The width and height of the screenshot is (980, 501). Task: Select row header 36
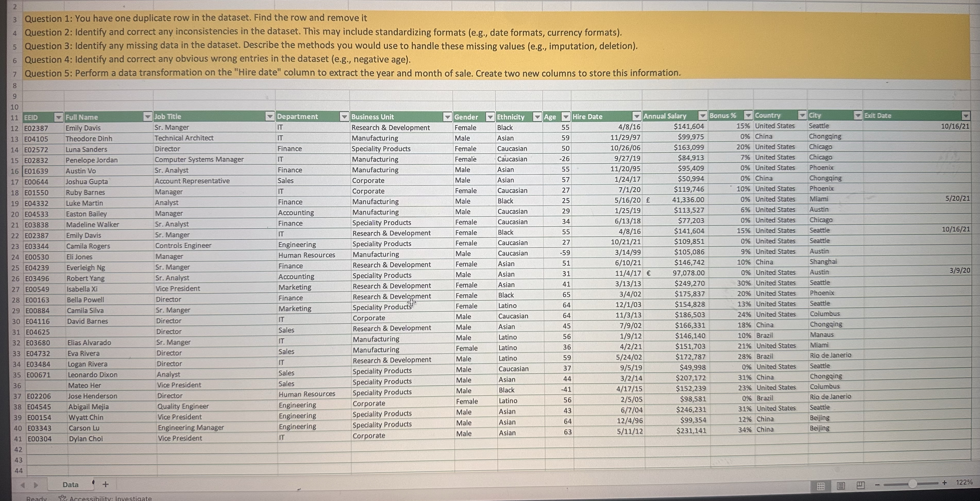tap(17, 386)
